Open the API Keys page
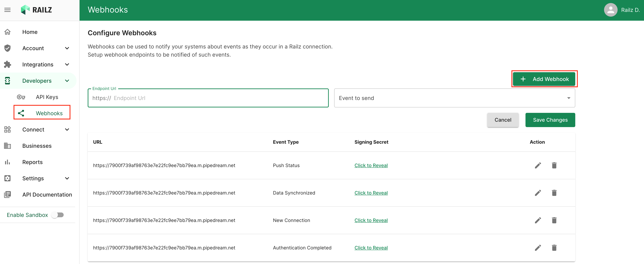Image resolution: width=644 pixels, height=264 pixels. (47, 97)
